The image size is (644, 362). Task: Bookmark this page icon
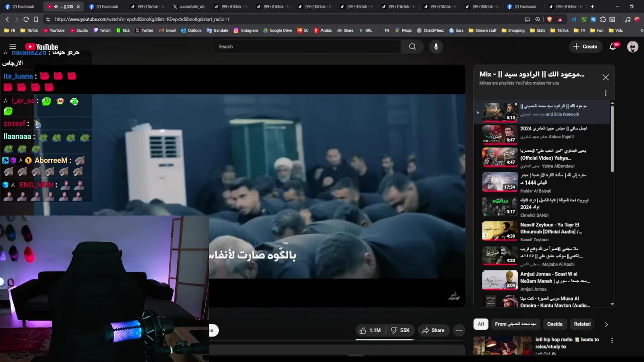(36, 19)
